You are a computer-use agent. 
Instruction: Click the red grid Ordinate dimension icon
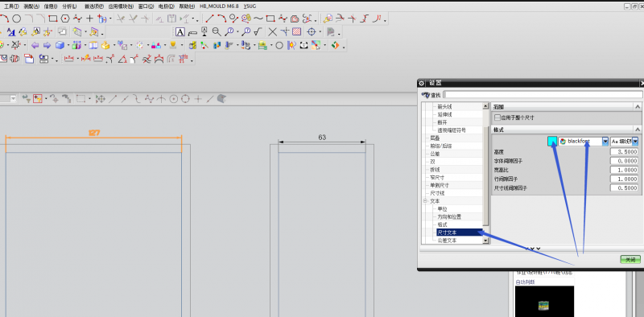[184, 59]
